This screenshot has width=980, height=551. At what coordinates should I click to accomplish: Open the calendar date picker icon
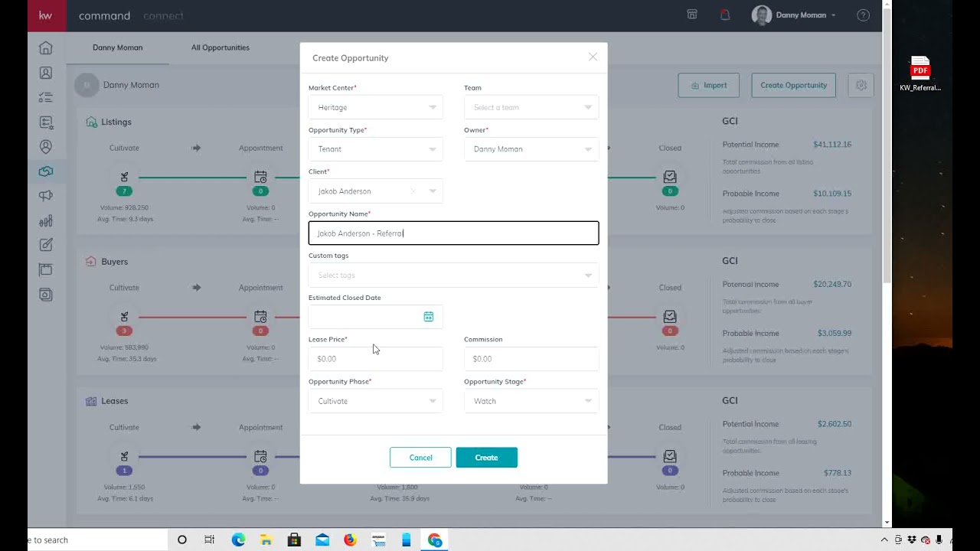(429, 317)
